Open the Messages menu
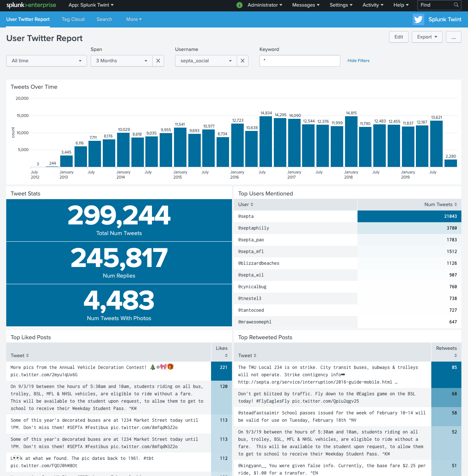This screenshot has height=476, width=468. point(306,5)
